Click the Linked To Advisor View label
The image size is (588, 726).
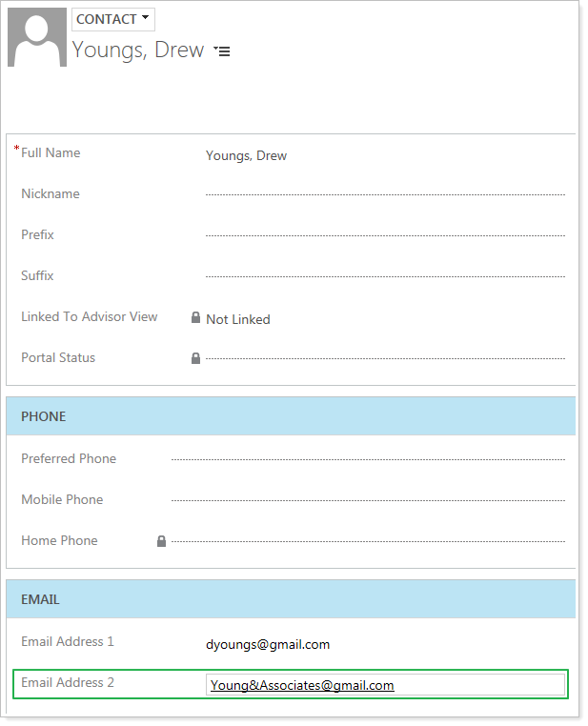[x=90, y=316]
